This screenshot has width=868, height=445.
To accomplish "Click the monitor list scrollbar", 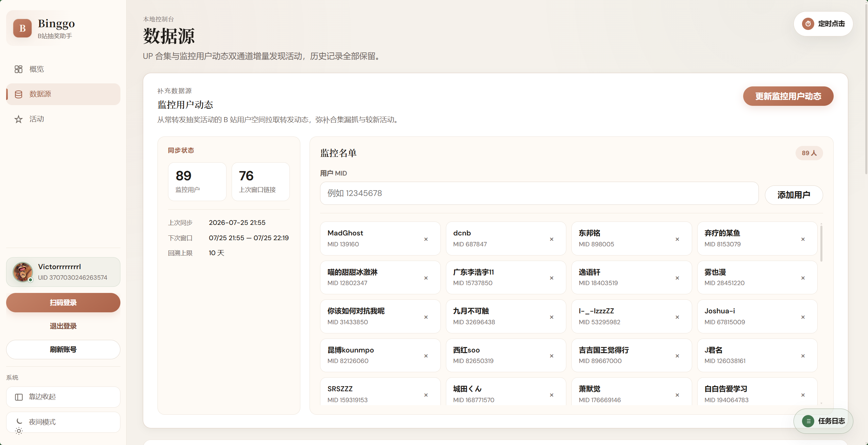I will [x=821, y=243].
